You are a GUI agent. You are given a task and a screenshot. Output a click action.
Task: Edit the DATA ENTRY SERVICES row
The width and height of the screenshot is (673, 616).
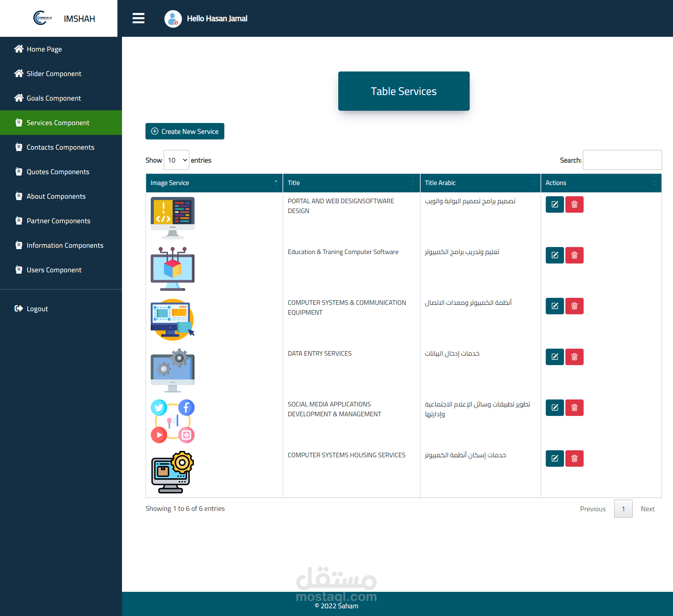tap(555, 357)
